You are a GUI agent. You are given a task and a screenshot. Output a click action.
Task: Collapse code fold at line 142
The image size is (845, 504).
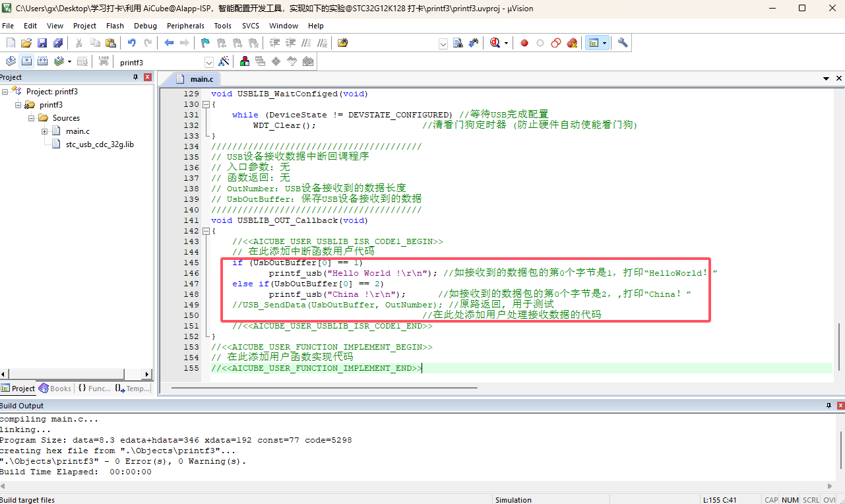tap(205, 231)
